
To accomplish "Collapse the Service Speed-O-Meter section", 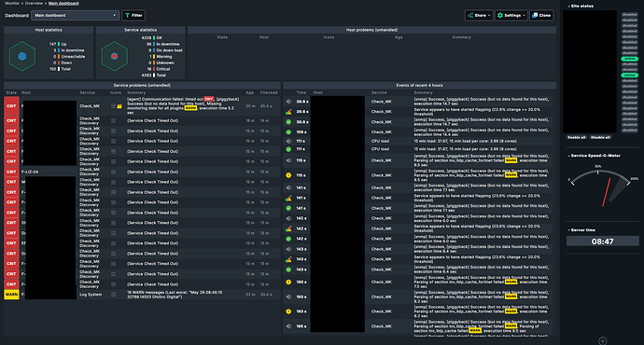I will 594,156.
